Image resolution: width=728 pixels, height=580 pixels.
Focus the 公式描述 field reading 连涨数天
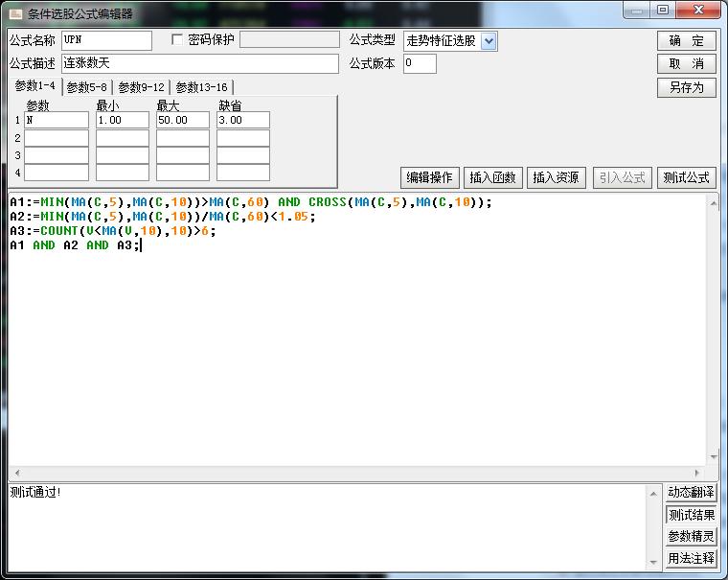[200, 63]
